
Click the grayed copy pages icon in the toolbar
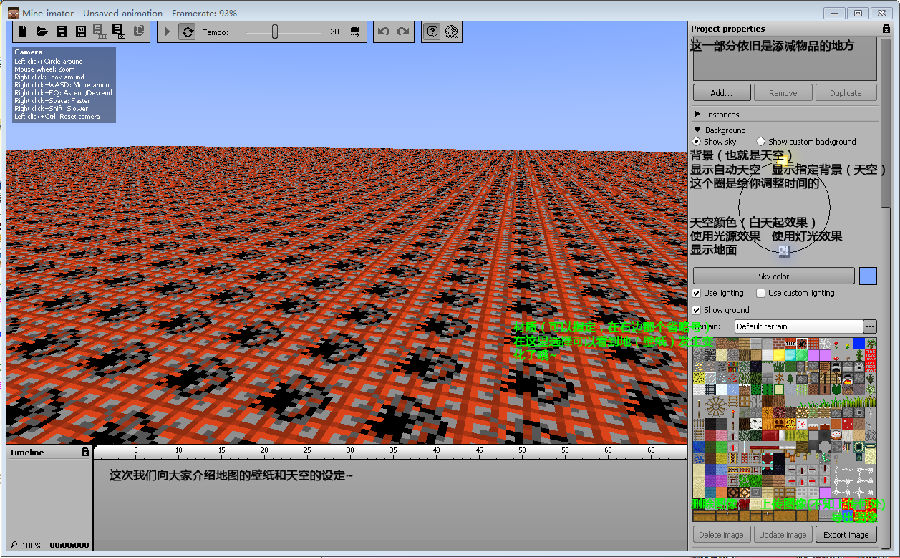pos(139,32)
